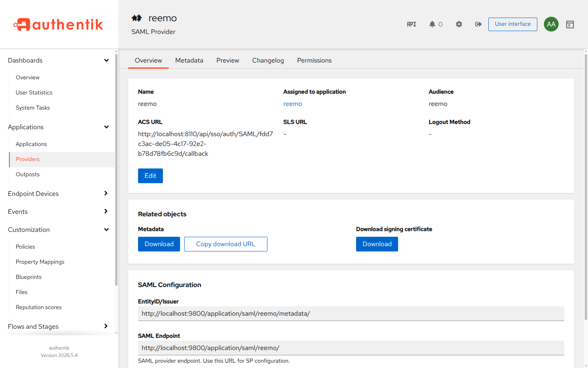Screen dimensions: 588x368
Task: Open notifications bell icon
Action: coord(432,24)
